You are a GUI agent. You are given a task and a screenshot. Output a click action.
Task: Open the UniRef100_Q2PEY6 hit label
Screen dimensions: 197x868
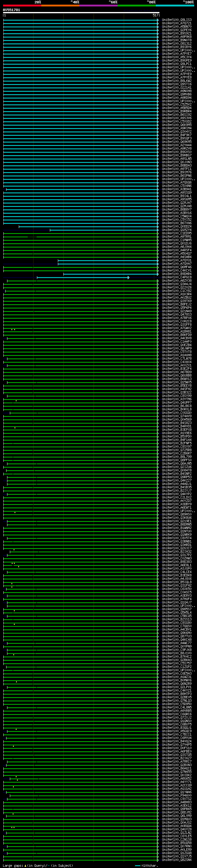pos(177,30)
